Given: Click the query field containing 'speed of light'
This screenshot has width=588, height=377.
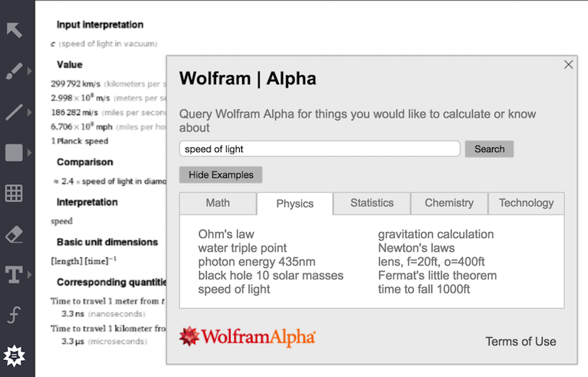Looking at the screenshot, I should [x=319, y=149].
